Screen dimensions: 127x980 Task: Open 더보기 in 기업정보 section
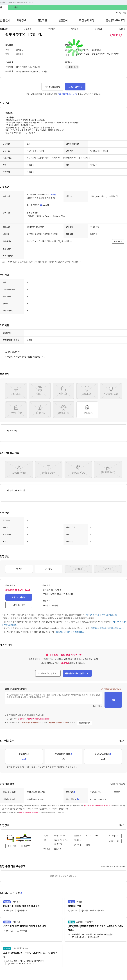[123, 825]
